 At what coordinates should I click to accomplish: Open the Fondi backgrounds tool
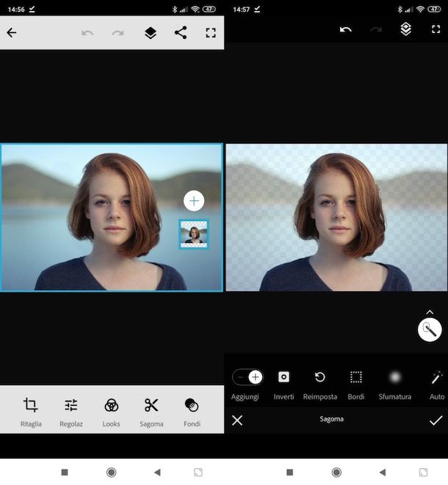coord(192,411)
